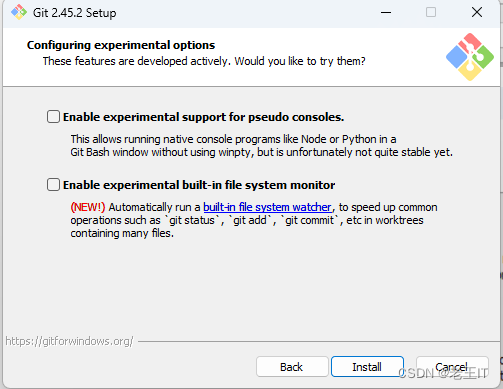Open the built-in file system watcher link

267,207
